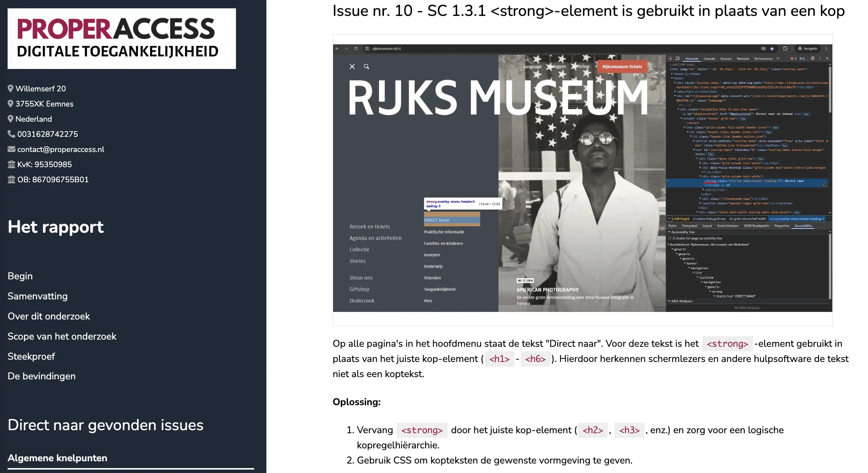Expand the head element in the DOM tree

[x=672, y=73]
